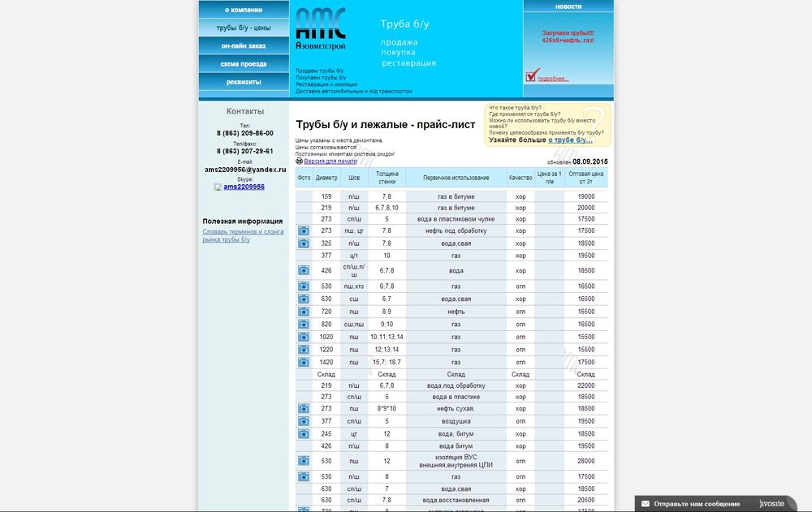Click the thickness cell 10;11;13;14
Screen dimensions: 812x512
387,337
